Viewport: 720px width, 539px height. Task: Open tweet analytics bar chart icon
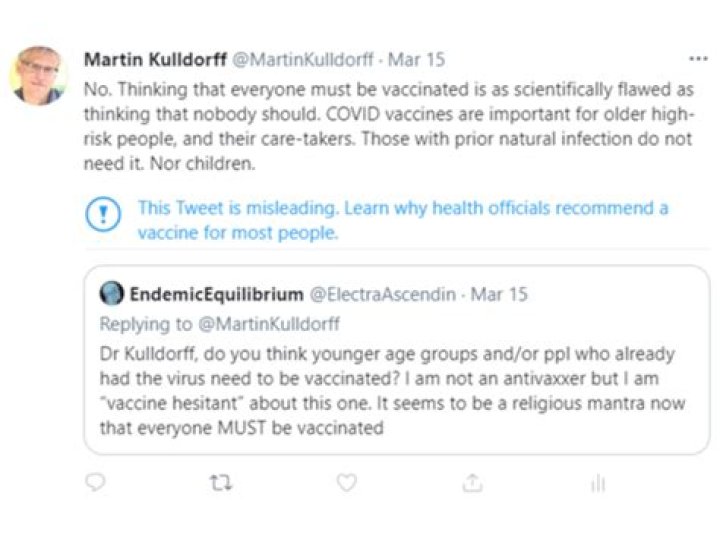point(597,483)
